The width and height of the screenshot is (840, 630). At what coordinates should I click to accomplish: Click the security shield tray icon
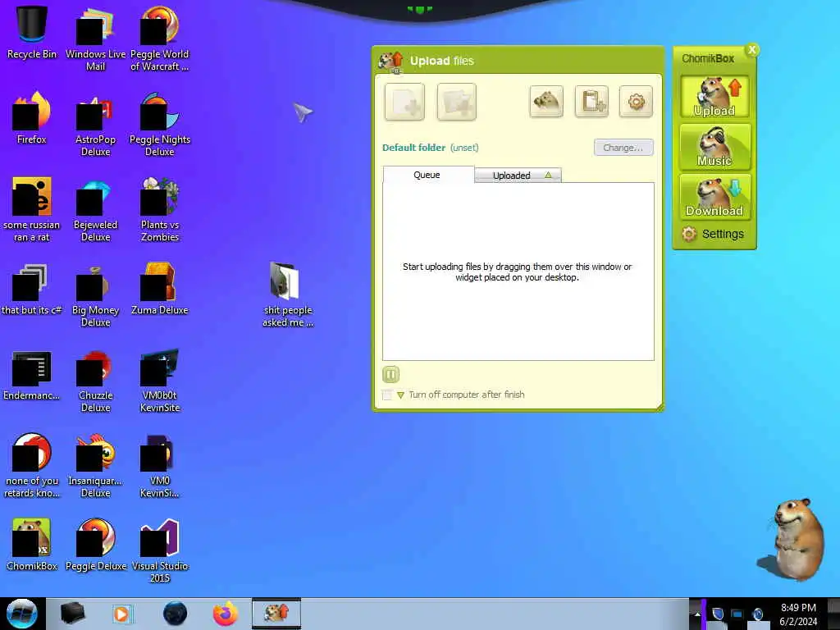tap(718, 614)
